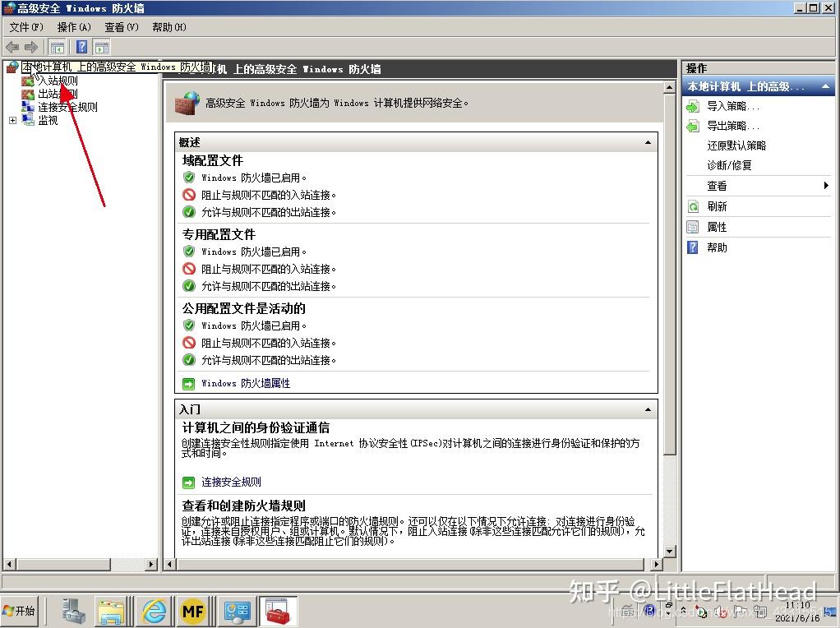
Task: Click 还原默认策略 action
Action: (x=736, y=145)
